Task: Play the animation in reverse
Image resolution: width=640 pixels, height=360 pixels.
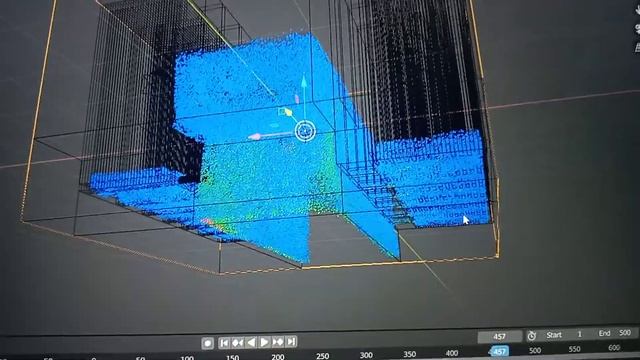Action: (x=251, y=342)
